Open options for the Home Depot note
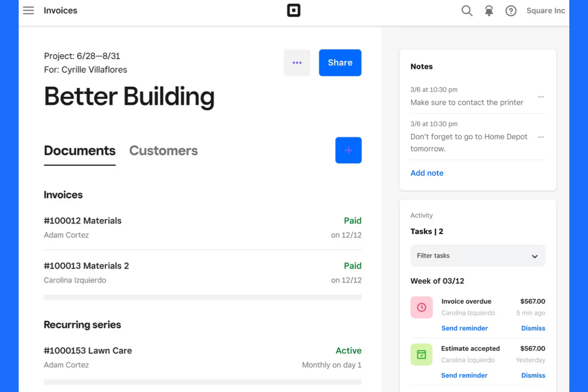 click(541, 137)
